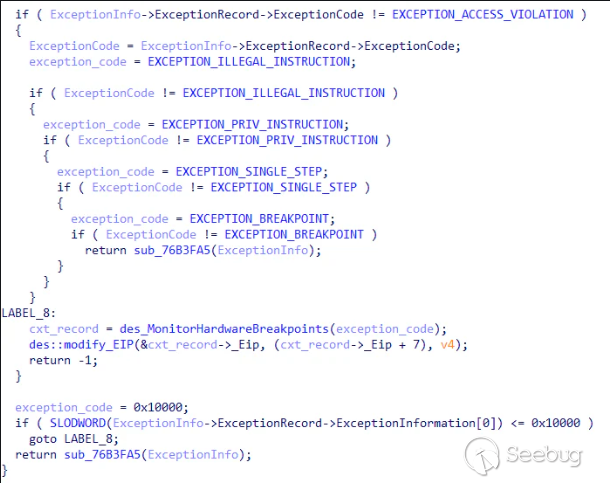The image size is (610, 483).
Task: Select the des_MonitorHardwareBreakpoints function name
Action: coord(224,329)
